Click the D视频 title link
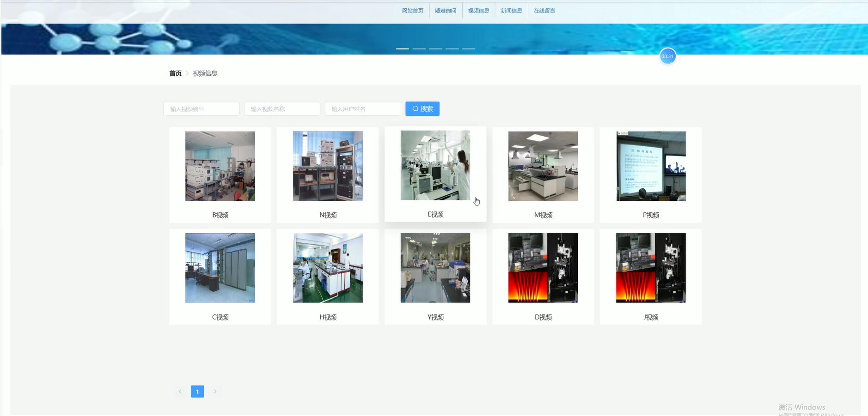 (x=543, y=317)
